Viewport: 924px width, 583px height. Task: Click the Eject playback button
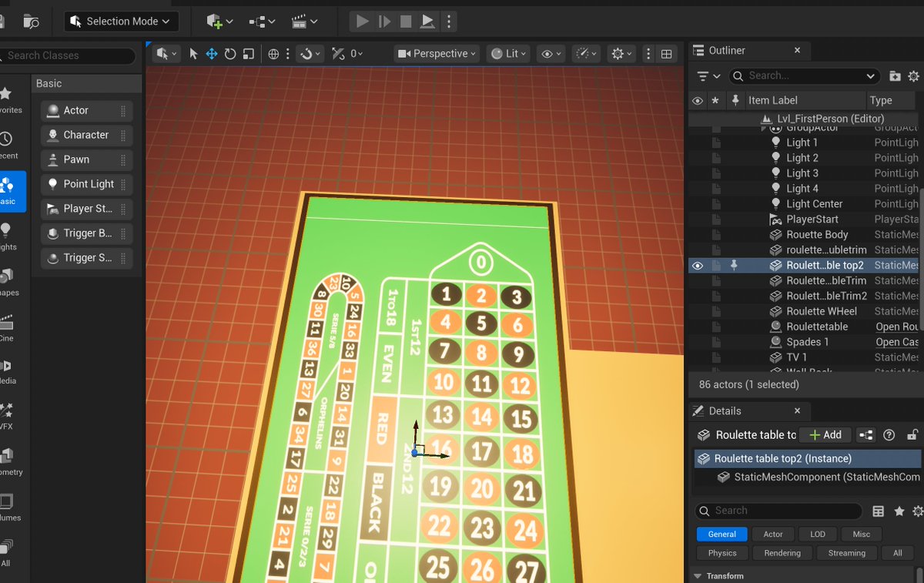pyautogui.click(x=427, y=22)
